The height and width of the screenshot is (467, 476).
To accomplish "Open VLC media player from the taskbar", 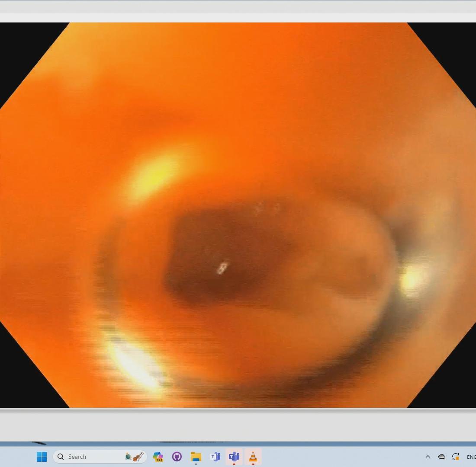I will [253, 456].
